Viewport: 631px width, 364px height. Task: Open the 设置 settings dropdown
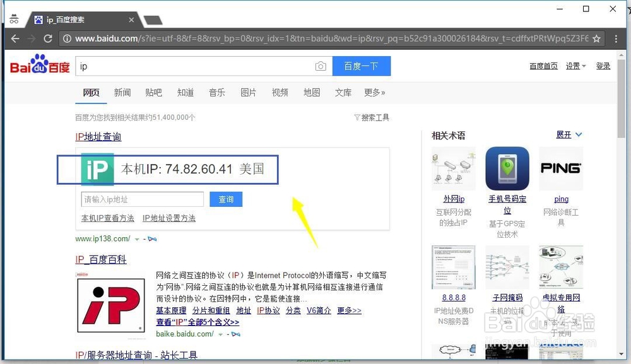tap(575, 66)
